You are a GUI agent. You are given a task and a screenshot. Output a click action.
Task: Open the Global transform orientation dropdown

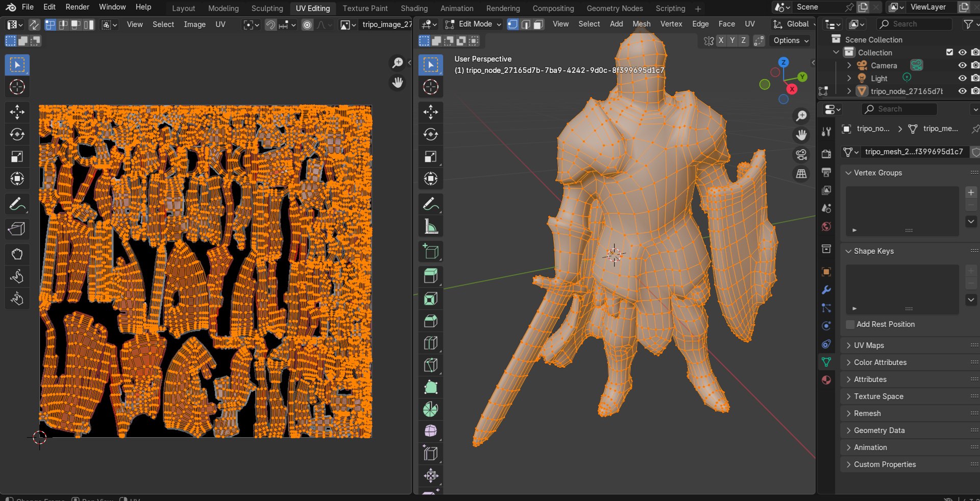[793, 24]
